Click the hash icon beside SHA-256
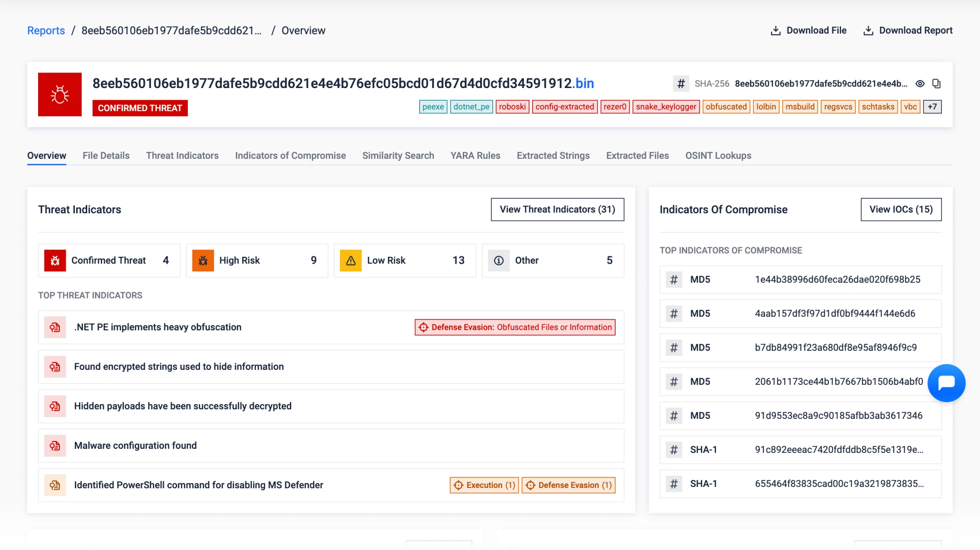This screenshot has width=980, height=550. coord(681,83)
